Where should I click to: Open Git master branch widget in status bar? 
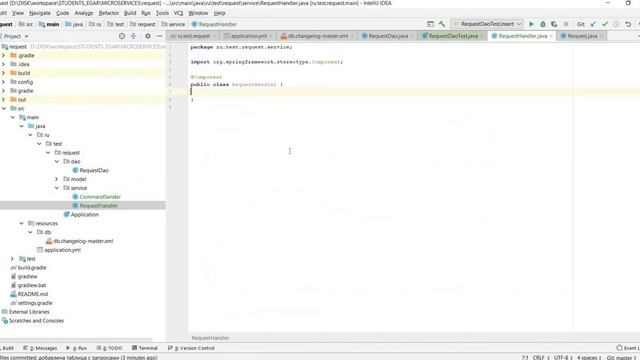pyautogui.click(x=621, y=357)
